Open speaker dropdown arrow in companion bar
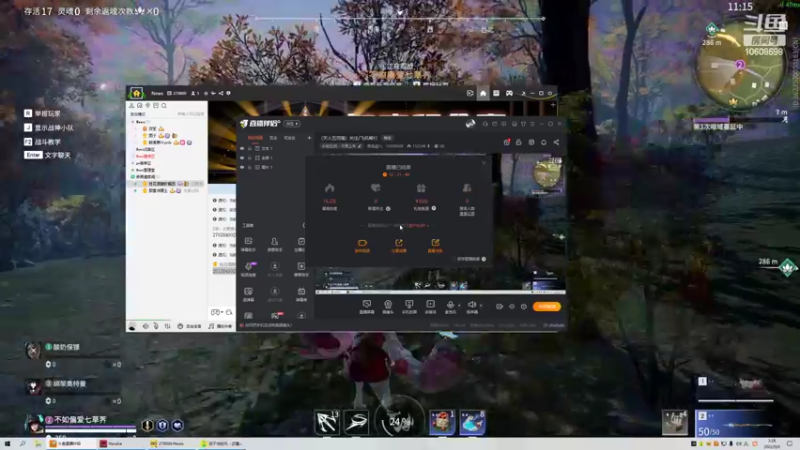This screenshot has height=450, width=800. coord(481,305)
